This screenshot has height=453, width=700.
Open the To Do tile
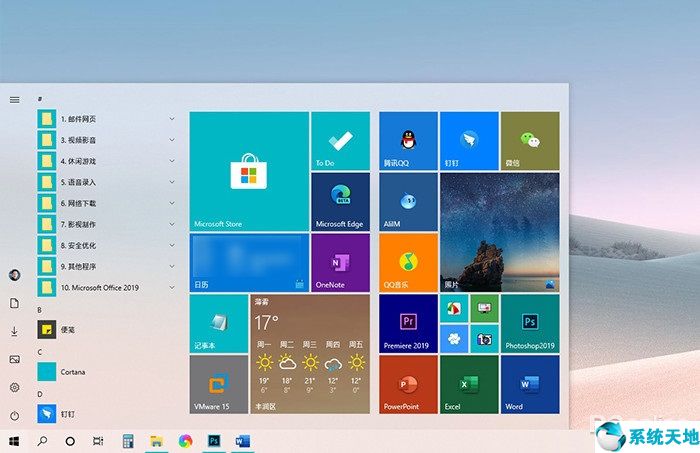coord(341,141)
